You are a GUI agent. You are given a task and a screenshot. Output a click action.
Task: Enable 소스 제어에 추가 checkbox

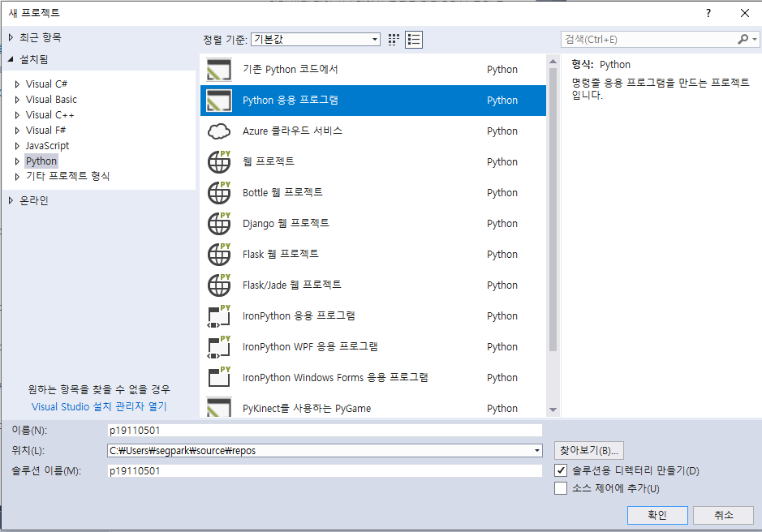click(x=561, y=488)
